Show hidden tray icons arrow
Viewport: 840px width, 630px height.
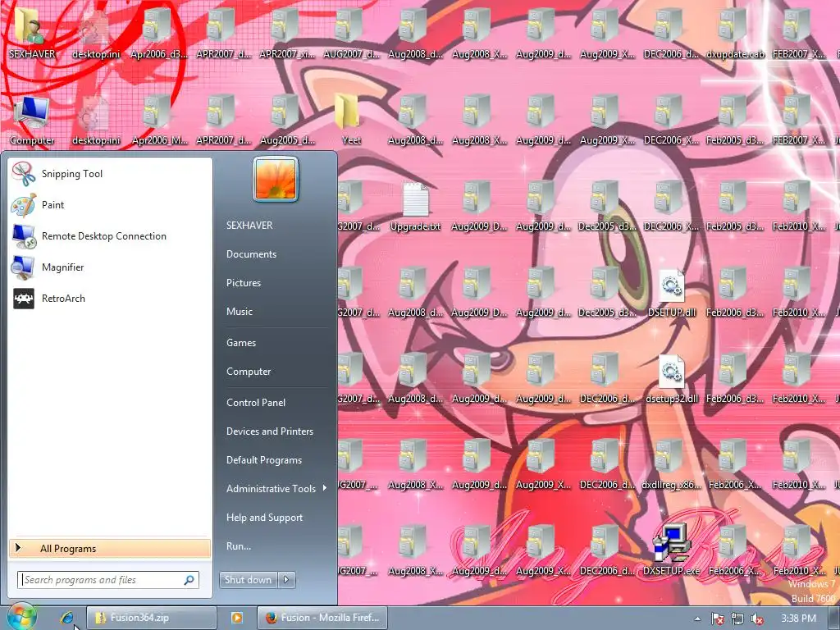coord(697,619)
